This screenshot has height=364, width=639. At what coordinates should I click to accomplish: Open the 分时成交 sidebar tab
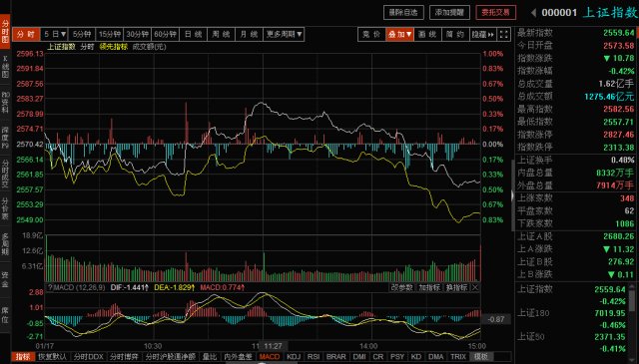point(5,174)
